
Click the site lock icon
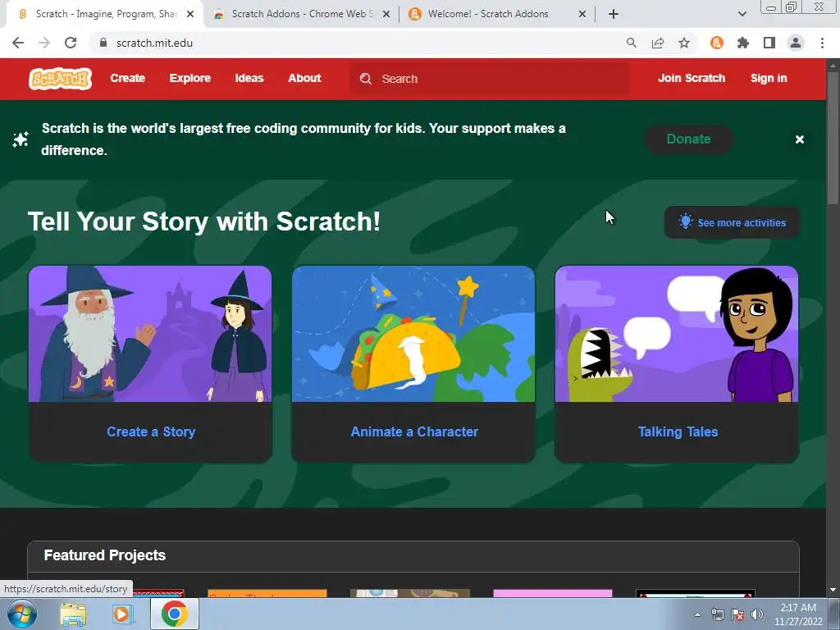pos(103,43)
